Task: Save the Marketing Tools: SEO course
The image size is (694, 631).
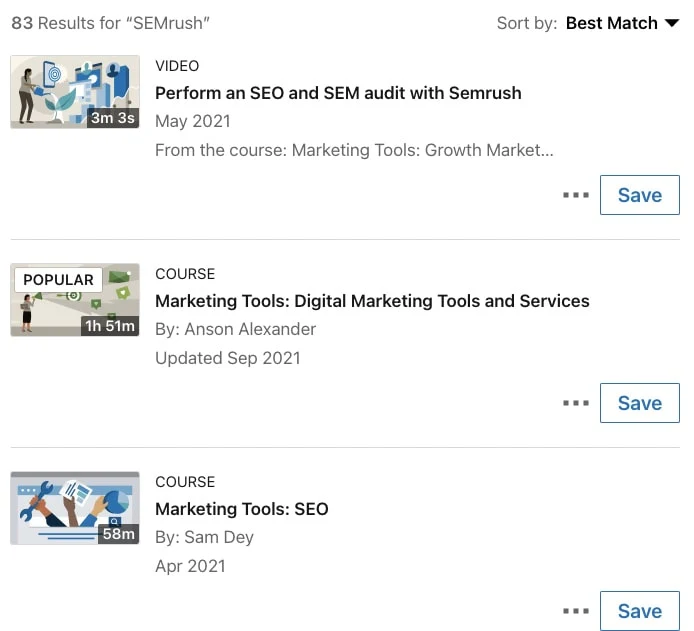Action: tap(640, 611)
